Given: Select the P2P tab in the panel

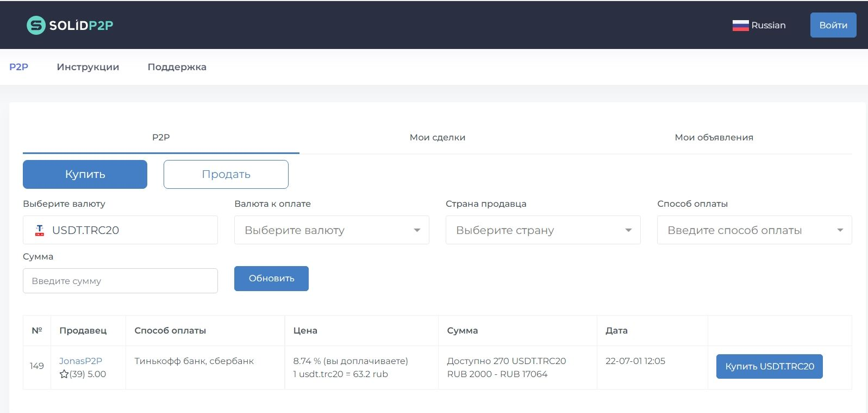Looking at the screenshot, I should tap(161, 137).
